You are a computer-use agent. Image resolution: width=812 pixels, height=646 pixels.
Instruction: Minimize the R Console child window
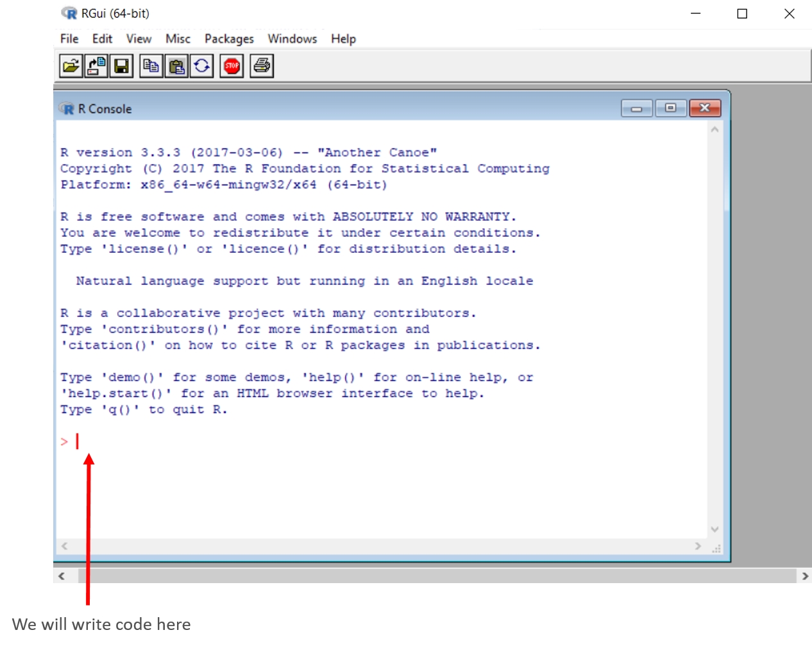point(637,108)
